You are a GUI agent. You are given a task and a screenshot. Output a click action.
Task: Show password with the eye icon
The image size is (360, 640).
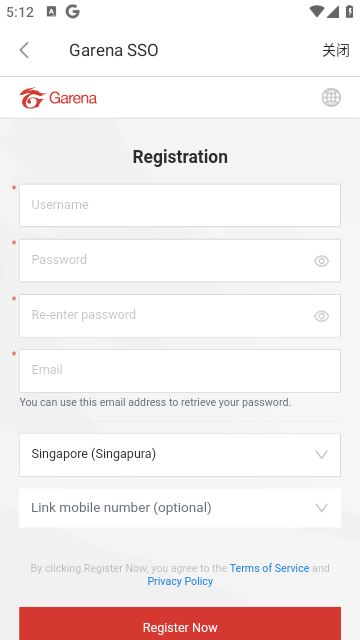pyautogui.click(x=321, y=261)
